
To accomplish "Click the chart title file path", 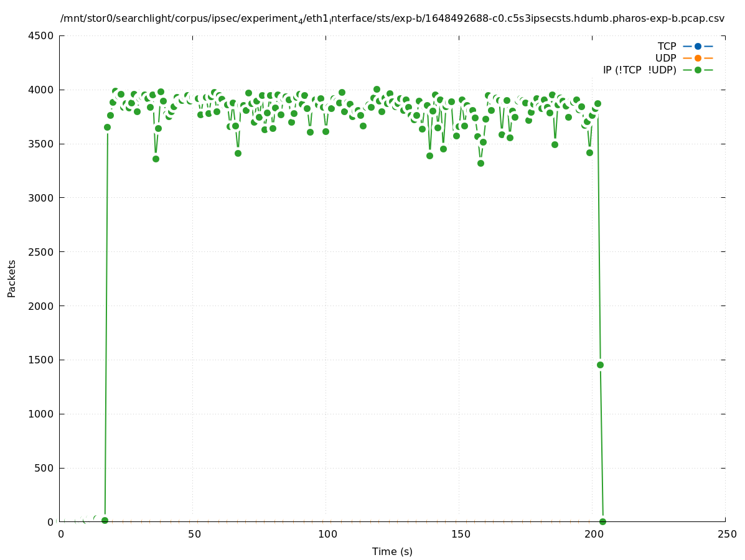I will pos(392,19).
